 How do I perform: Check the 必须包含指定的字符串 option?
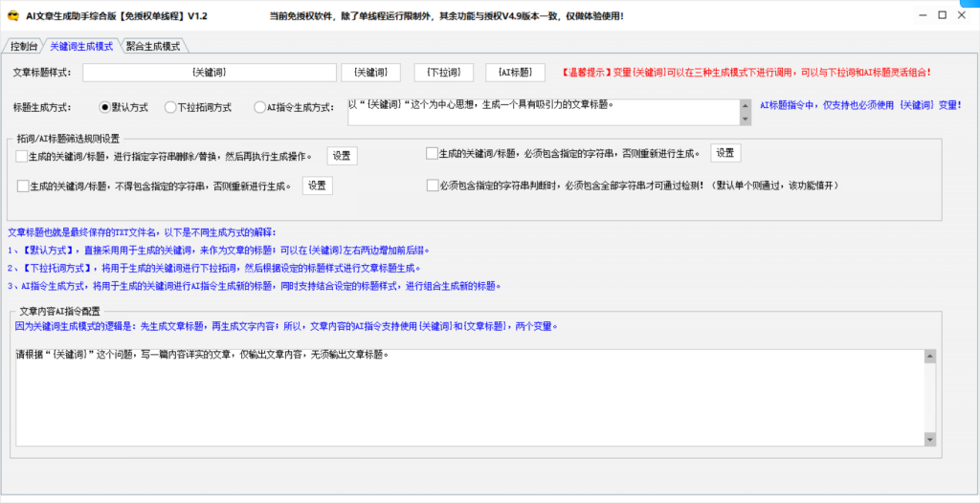tap(432, 153)
